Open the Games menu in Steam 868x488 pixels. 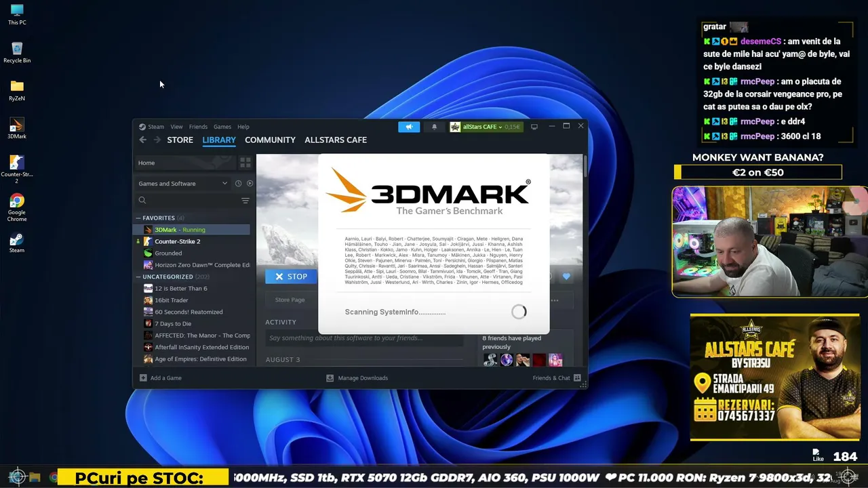222,127
